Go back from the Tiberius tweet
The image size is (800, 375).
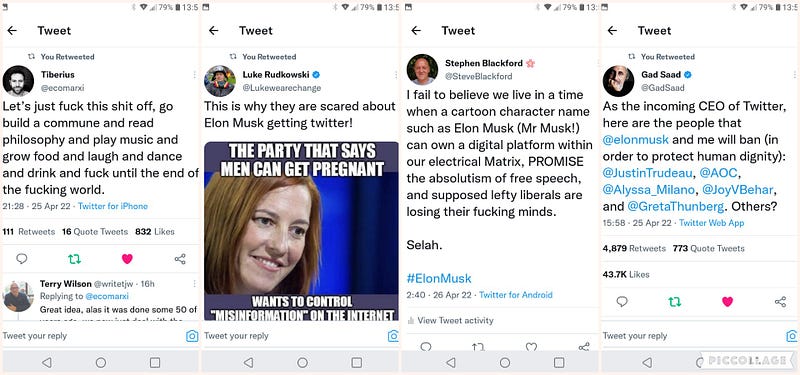(x=12, y=31)
